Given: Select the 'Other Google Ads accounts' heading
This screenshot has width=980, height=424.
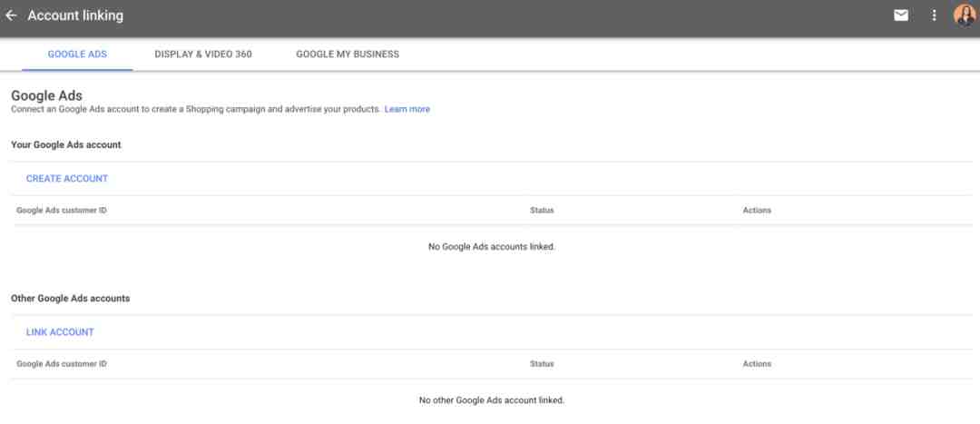Looking at the screenshot, I should pyautogui.click(x=71, y=299).
